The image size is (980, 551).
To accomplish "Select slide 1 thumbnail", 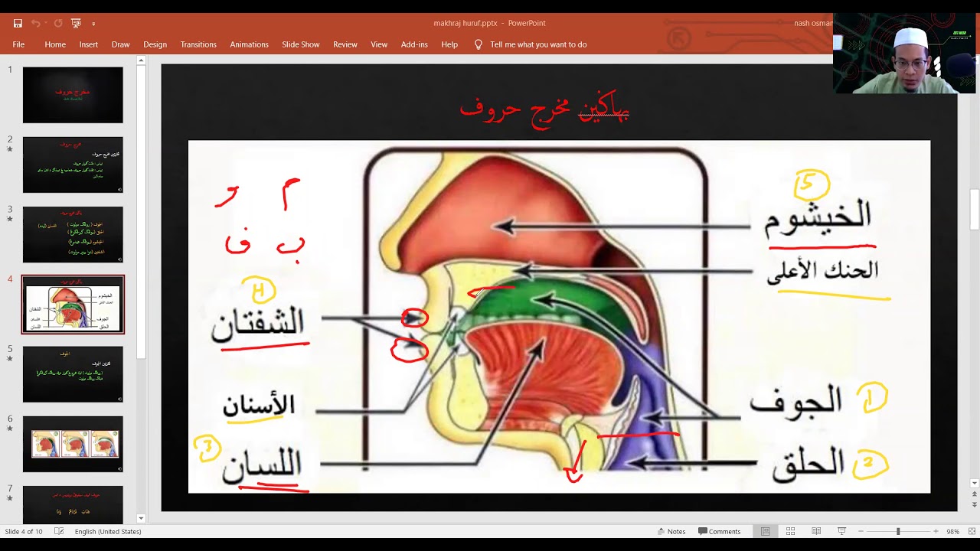I will [x=73, y=95].
